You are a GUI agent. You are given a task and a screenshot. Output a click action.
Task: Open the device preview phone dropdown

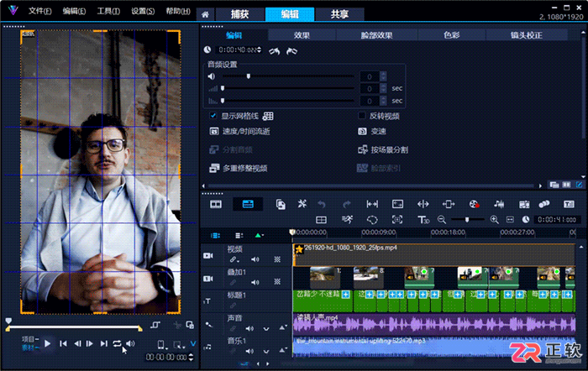[x=161, y=344]
